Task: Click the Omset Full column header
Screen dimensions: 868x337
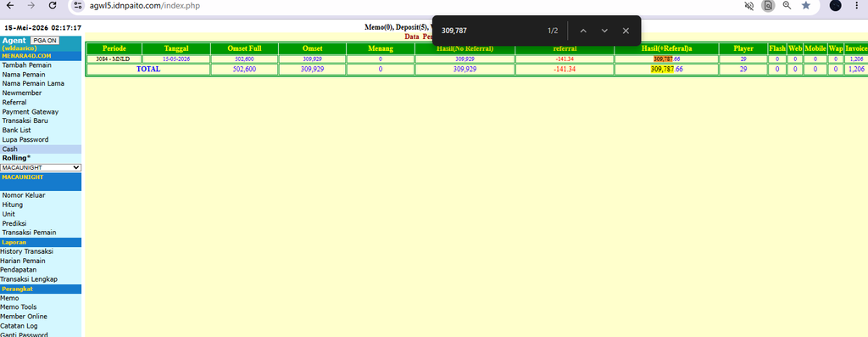Action: coord(245,48)
